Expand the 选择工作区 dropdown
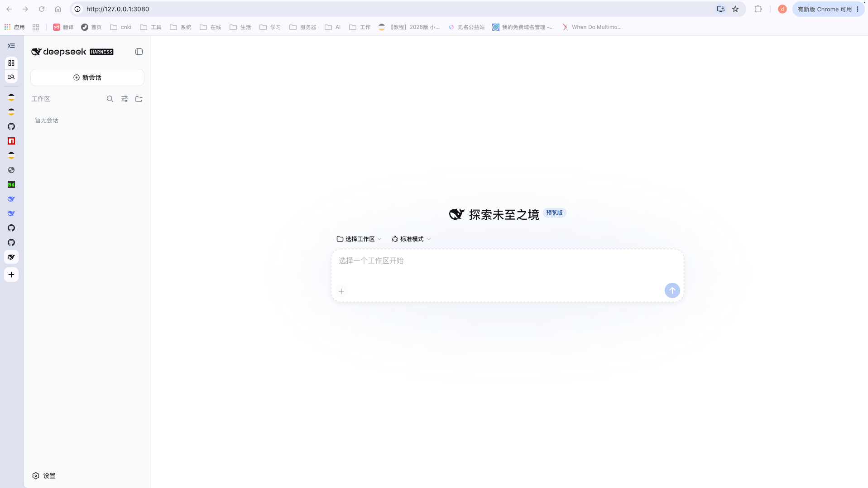The width and height of the screenshot is (868, 488). pyautogui.click(x=359, y=239)
